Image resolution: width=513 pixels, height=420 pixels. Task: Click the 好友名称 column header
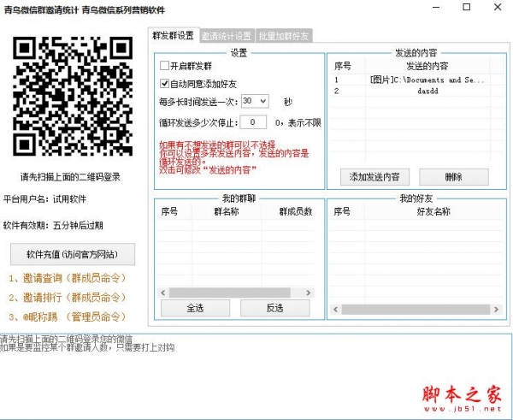coord(433,211)
